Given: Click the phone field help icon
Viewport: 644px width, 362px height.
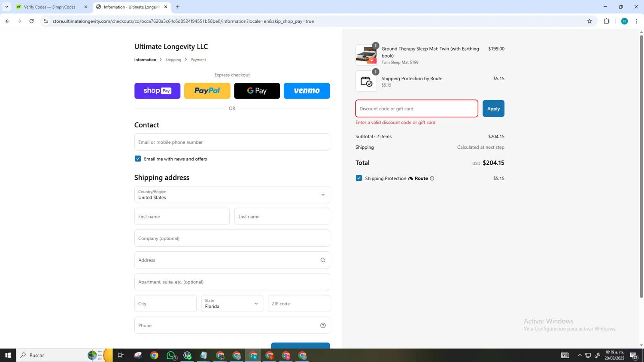Looking at the screenshot, I should pyautogui.click(x=323, y=326).
